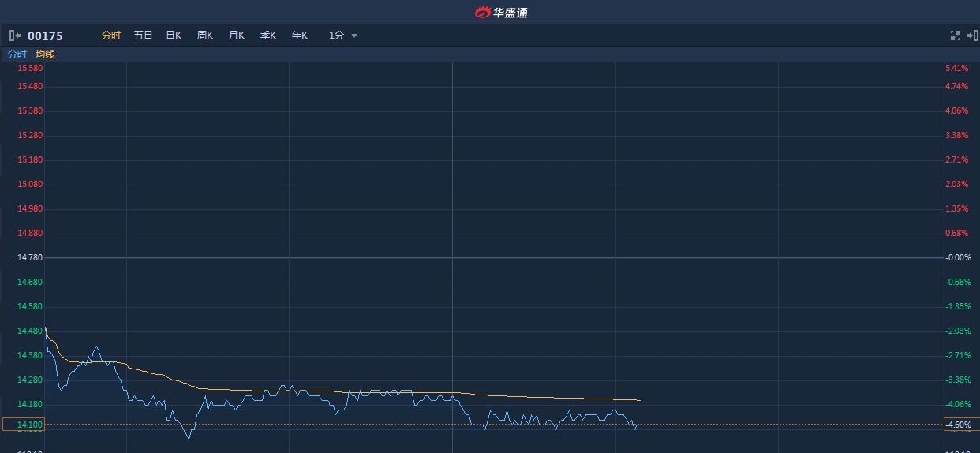This screenshot has height=453, width=980.
Task: Show the 月K monthly chart
Action: click(x=237, y=36)
